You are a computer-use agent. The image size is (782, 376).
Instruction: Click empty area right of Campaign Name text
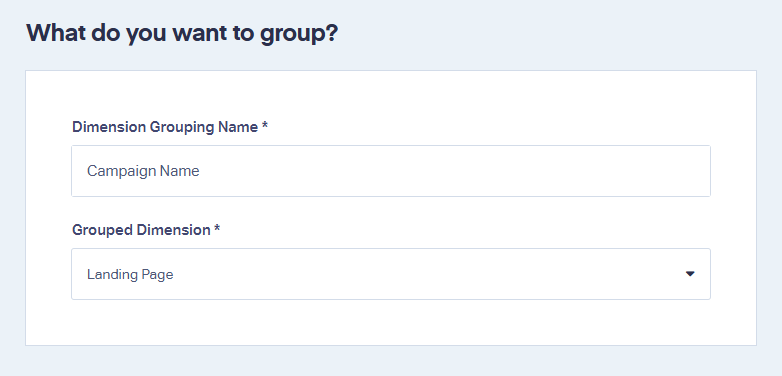point(449,171)
